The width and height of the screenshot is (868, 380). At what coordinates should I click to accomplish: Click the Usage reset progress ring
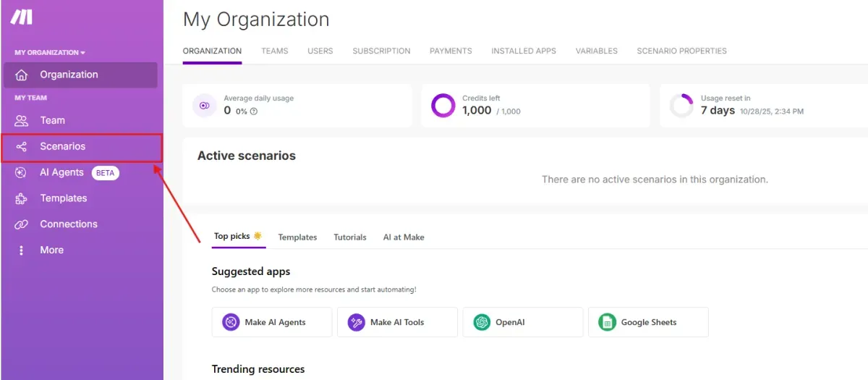(681, 106)
